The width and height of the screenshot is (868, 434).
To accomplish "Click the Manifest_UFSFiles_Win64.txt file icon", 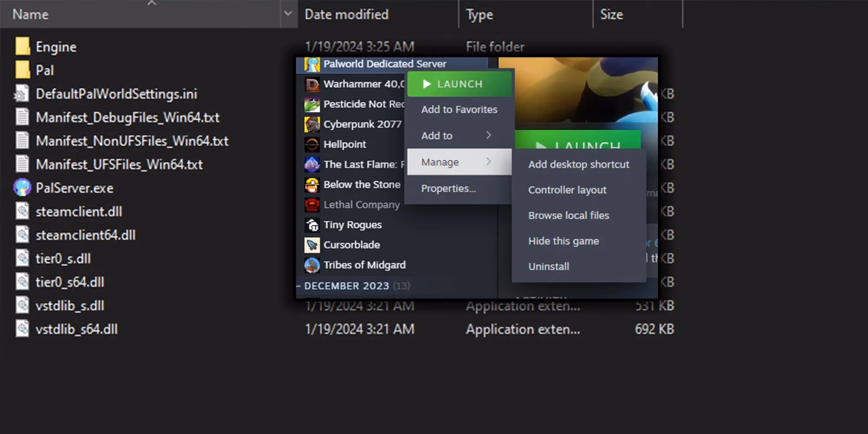I will click(x=22, y=164).
